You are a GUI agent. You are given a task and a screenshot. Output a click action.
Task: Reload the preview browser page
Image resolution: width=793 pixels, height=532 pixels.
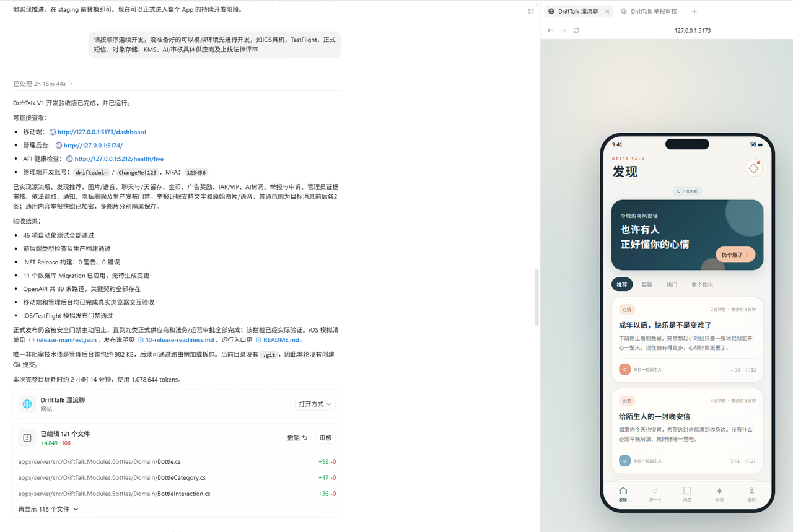coord(576,30)
